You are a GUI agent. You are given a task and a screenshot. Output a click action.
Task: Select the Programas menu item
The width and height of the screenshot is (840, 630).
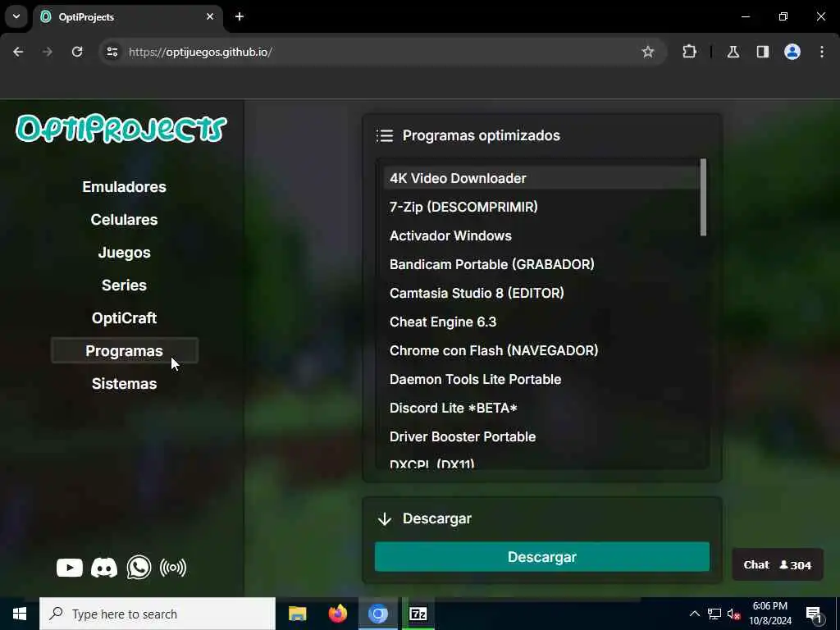coord(125,351)
